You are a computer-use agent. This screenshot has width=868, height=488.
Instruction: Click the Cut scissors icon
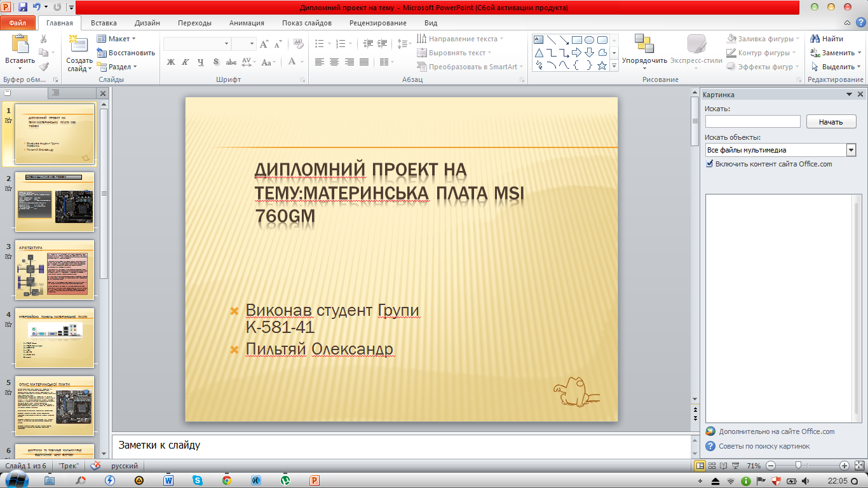point(44,39)
